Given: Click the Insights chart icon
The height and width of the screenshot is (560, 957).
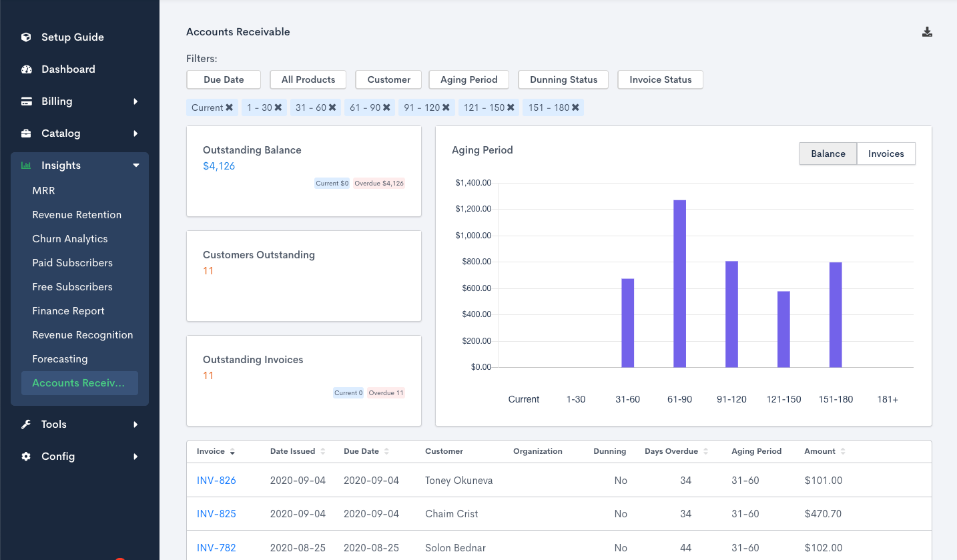Looking at the screenshot, I should click(x=25, y=165).
